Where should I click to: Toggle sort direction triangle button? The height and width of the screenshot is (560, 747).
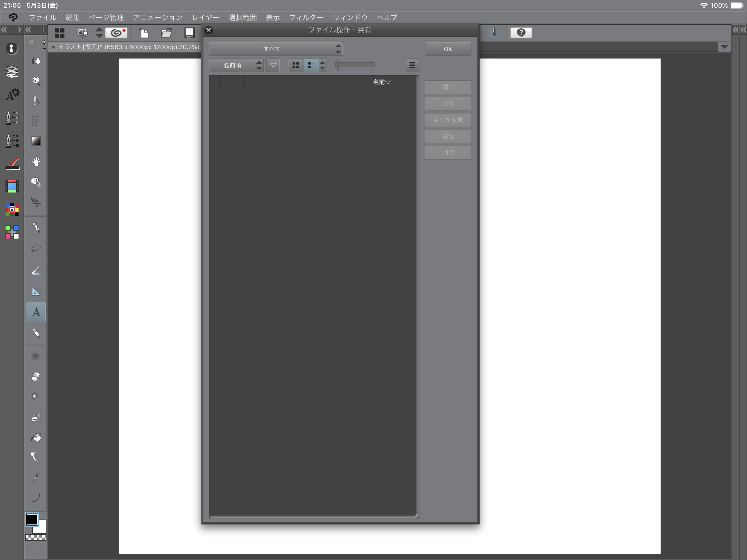[x=273, y=65]
